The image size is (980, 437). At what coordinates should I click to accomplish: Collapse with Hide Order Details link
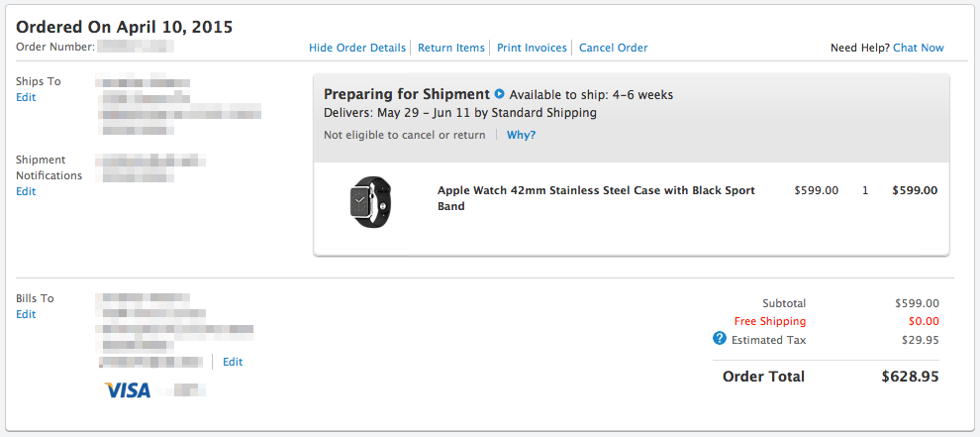coord(357,48)
